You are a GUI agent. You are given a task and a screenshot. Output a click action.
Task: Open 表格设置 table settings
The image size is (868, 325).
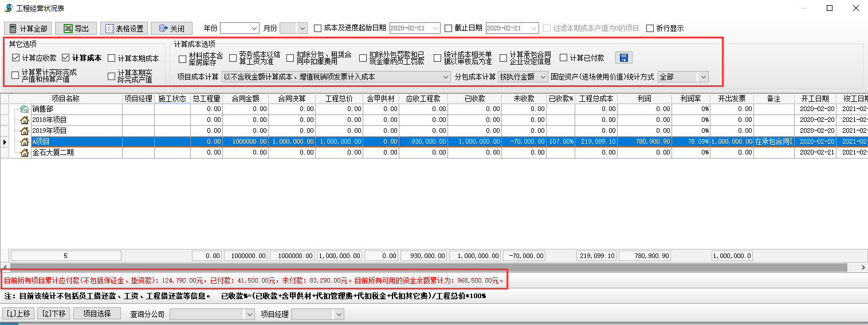click(124, 29)
